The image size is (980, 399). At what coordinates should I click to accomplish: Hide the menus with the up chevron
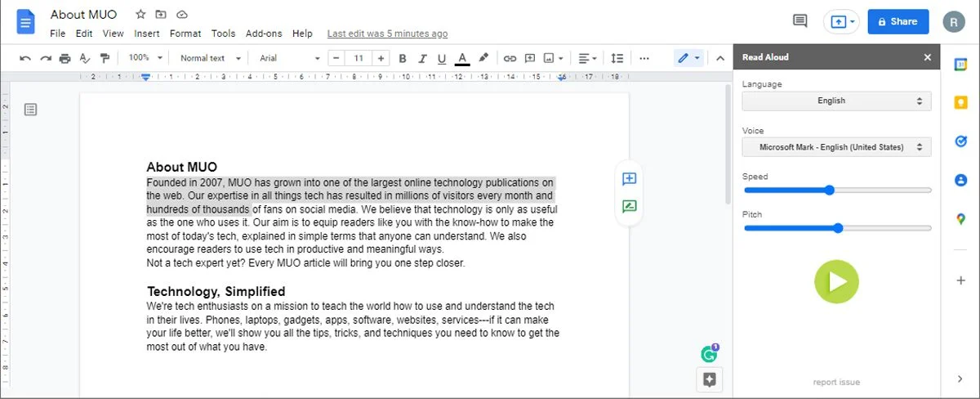(720, 58)
